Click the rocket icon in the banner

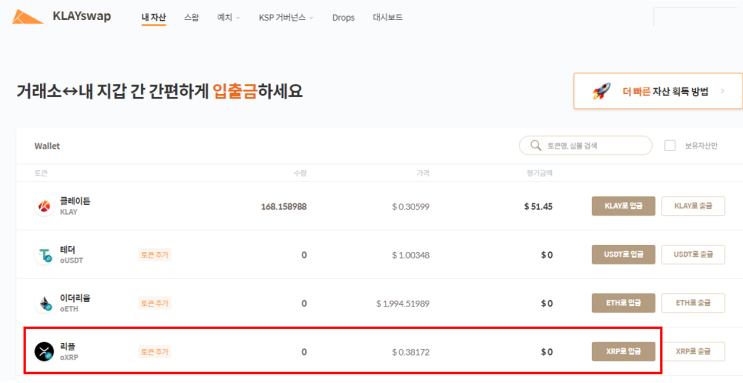click(x=601, y=91)
